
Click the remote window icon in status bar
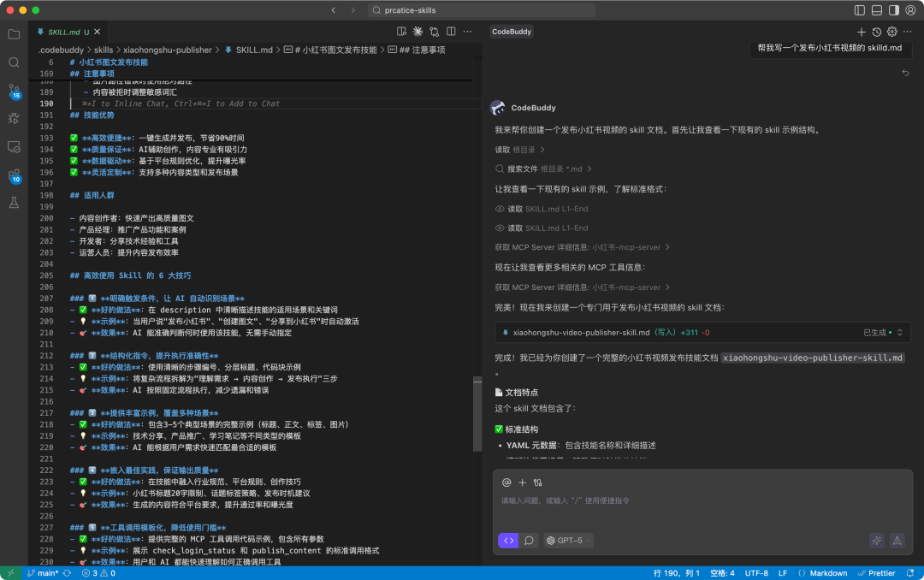coord(10,573)
